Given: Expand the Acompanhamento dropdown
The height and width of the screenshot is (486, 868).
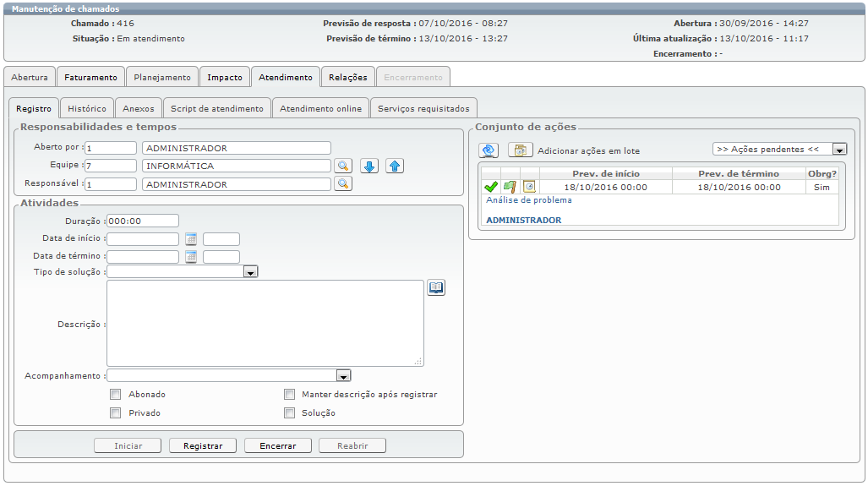Looking at the screenshot, I should point(343,376).
